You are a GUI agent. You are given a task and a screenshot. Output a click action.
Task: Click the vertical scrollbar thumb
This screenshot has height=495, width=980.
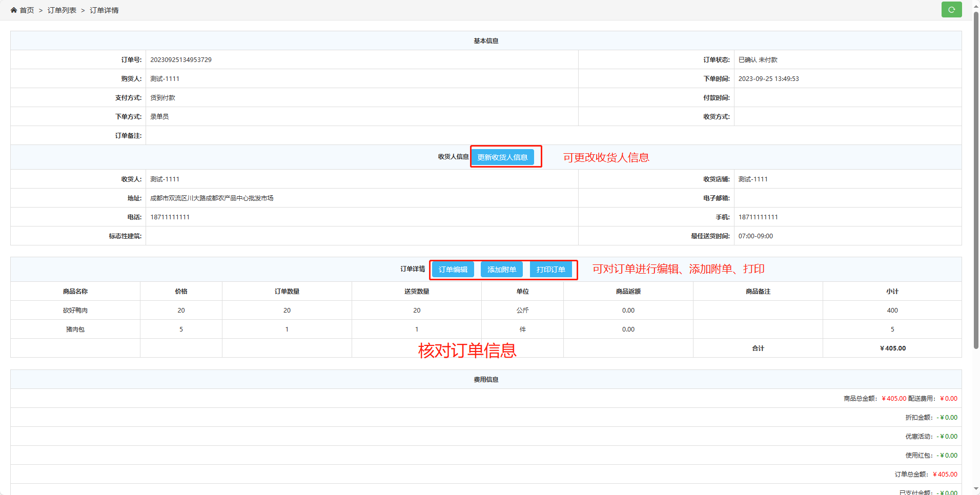pos(976,179)
